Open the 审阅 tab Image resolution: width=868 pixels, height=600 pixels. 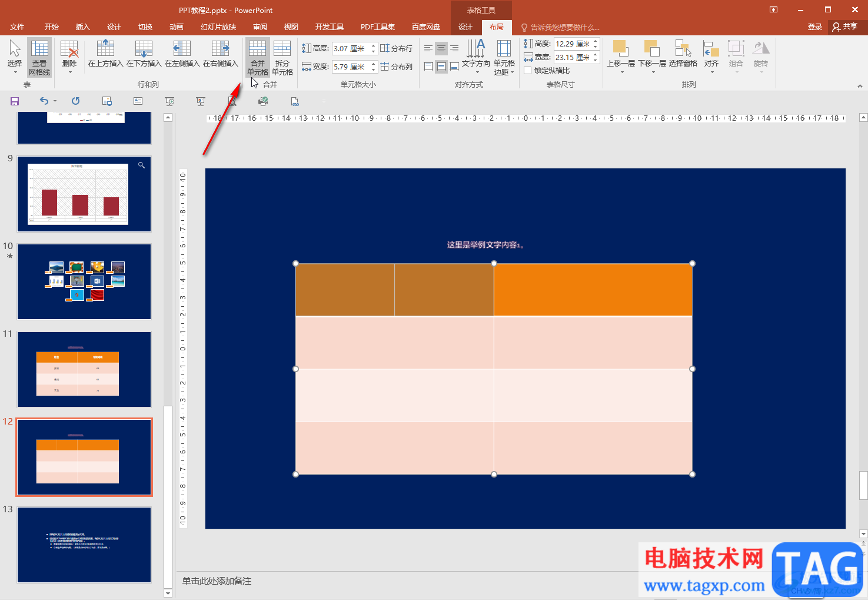point(260,27)
